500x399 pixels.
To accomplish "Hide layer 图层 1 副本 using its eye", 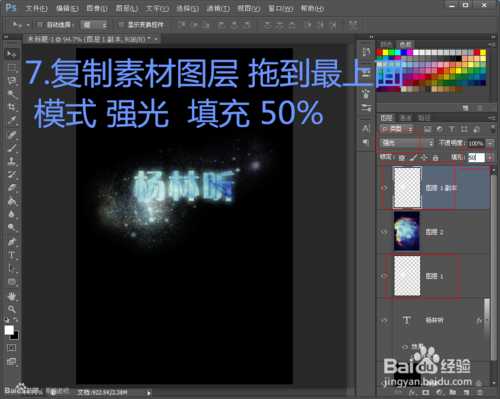I will (384, 188).
